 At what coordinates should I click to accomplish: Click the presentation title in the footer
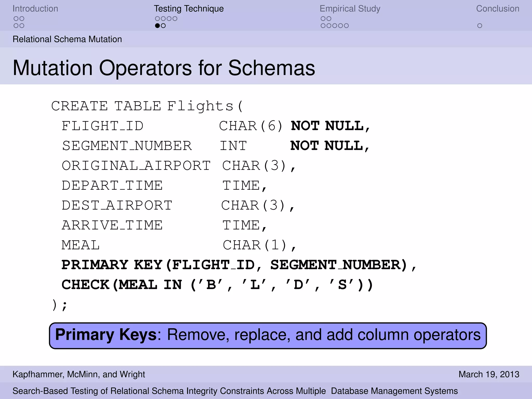click(235, 391)
